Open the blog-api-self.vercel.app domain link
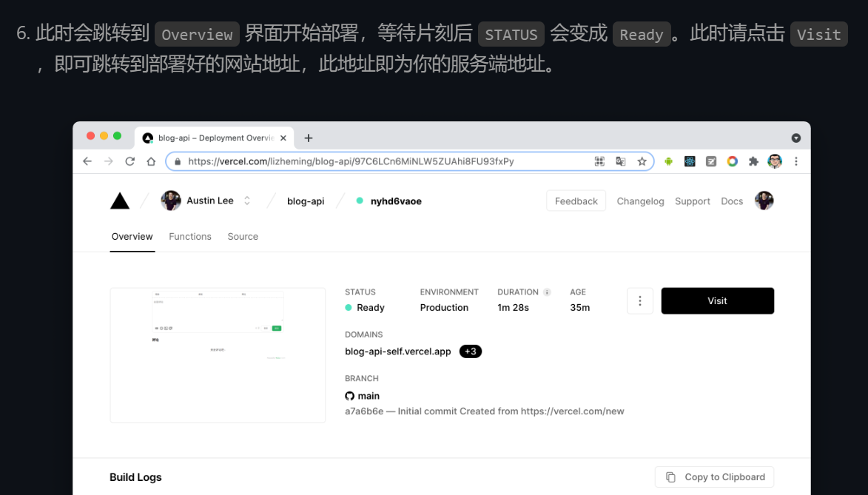The image size is (868, 495). [x=398, y=351]
